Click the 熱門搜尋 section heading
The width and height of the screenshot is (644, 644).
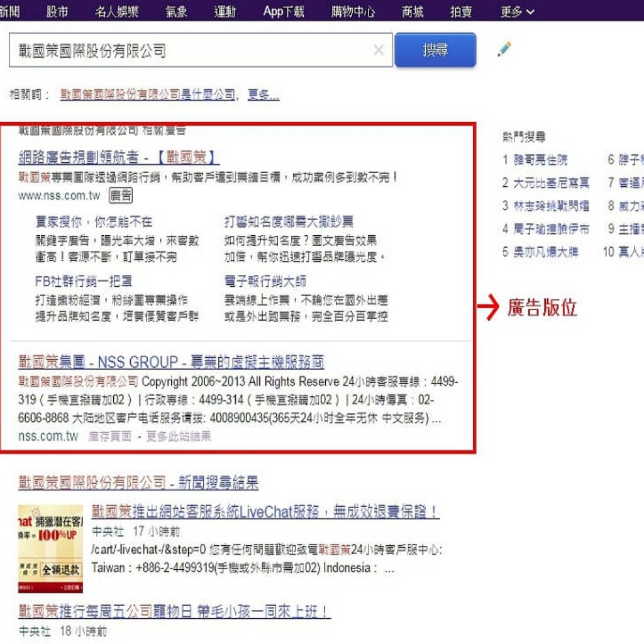524,136
